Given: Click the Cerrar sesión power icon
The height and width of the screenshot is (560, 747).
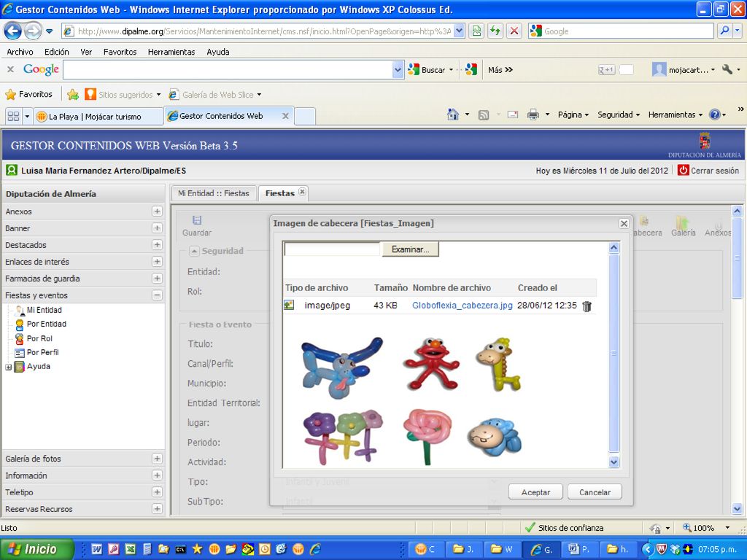Looking at the screenshot, I should click(x=683, y=170).
